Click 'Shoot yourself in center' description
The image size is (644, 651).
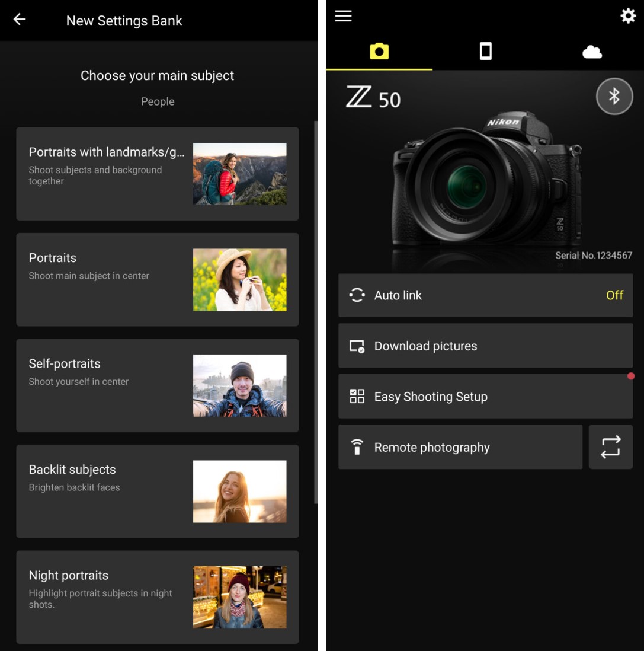point(79,382)
